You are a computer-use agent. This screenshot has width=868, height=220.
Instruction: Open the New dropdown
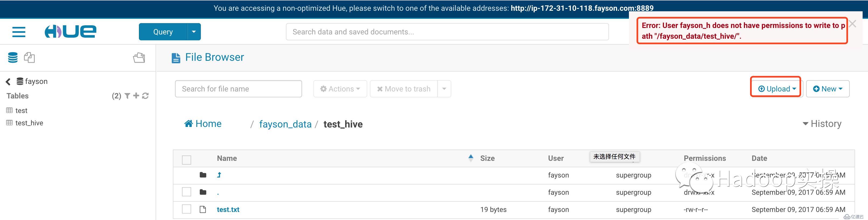point(828,89)
